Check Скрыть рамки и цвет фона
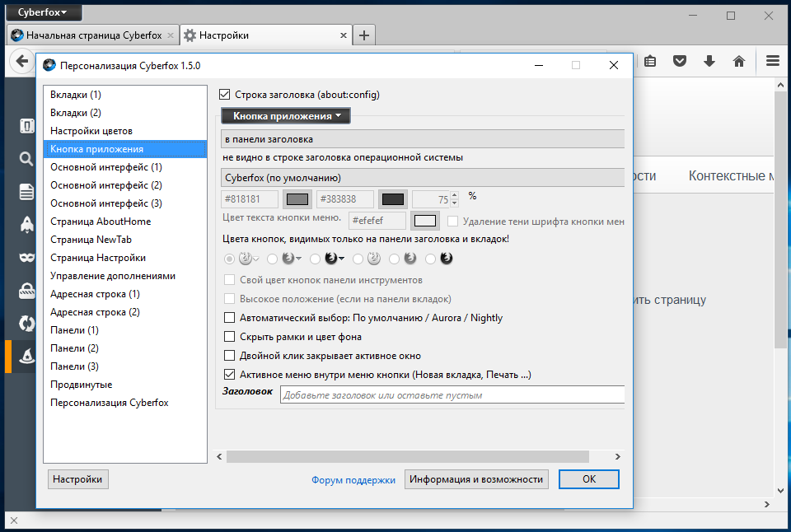The image size is (791, 532). click(x=230, y=336)
